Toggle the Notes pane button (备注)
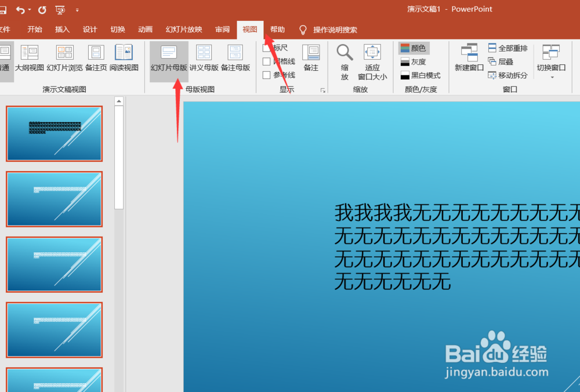This screenshot has height=392, width=580. 311,57
